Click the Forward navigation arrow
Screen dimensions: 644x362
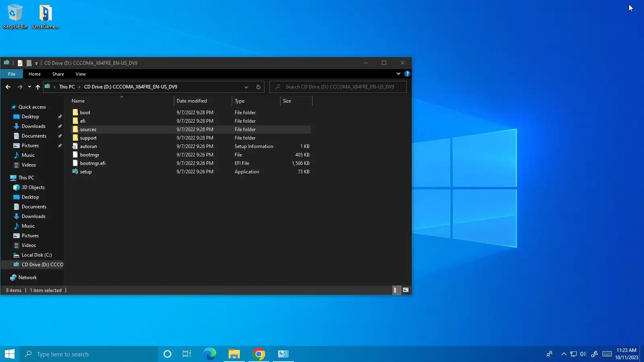tap(20, 87)
